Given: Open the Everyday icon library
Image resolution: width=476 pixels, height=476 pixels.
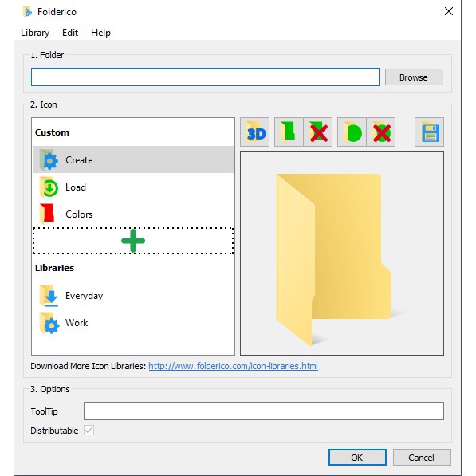Looking at the screenshot, I should pos(133,296).
